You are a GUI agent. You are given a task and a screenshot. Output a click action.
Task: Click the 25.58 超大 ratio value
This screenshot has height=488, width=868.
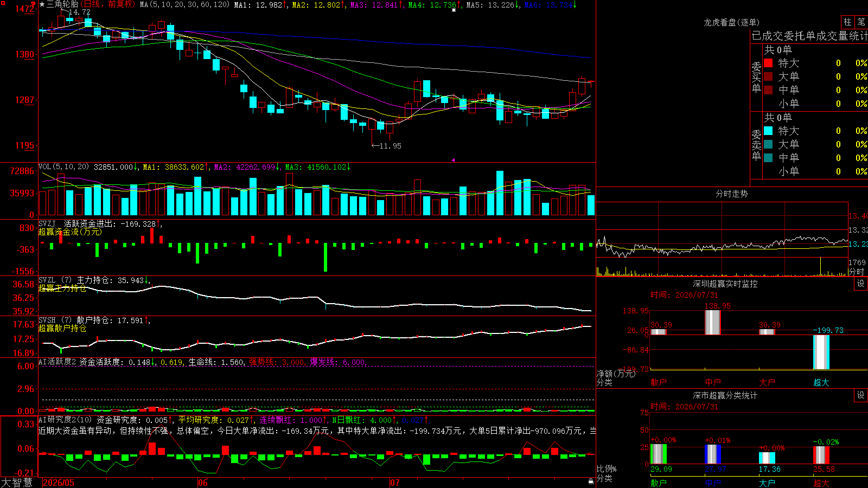coord(824,469)
